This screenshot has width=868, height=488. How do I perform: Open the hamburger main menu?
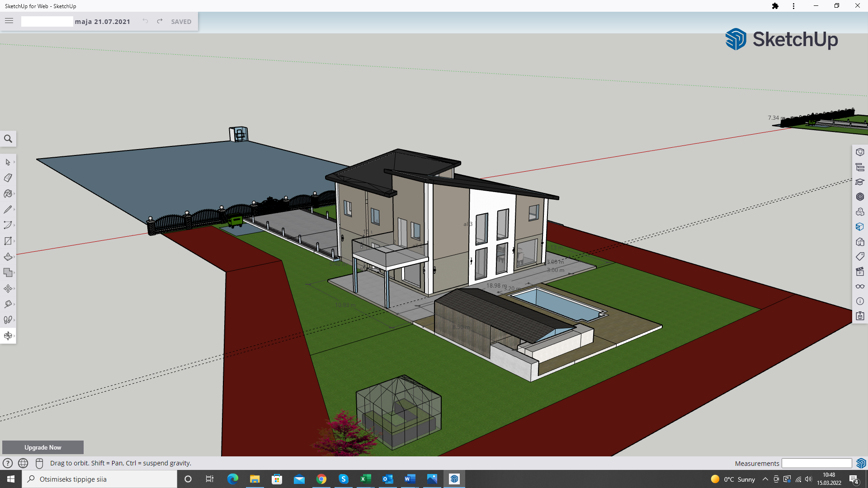pyautogui.click(x=9, y=21)
